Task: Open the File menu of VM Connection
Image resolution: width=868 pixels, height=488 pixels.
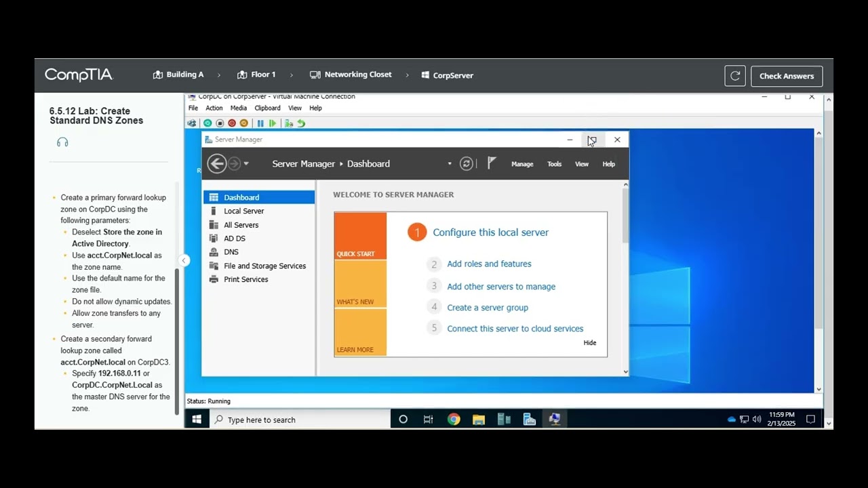Action: pyautogui.click(x=193, y=108)
